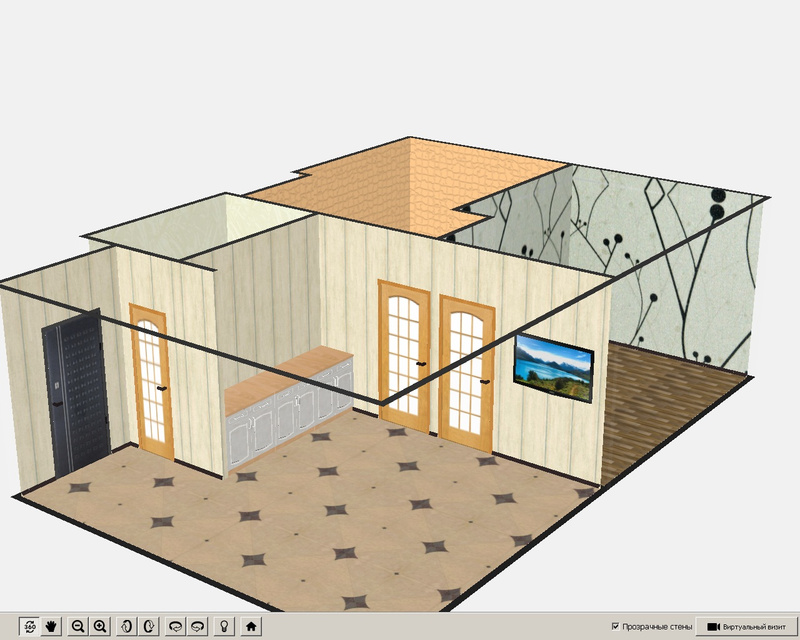Reset view with the home icon
The image size is (800, 640).
(251, 626)
